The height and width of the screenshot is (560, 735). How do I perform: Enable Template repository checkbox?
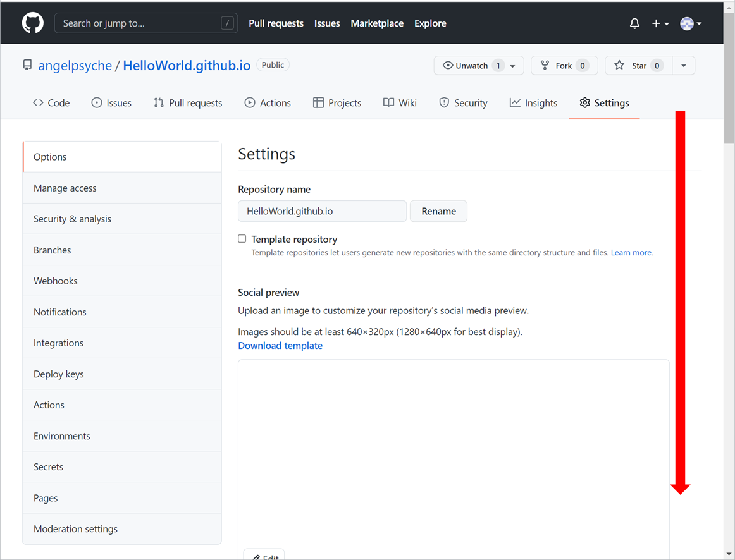click(242, 239)
